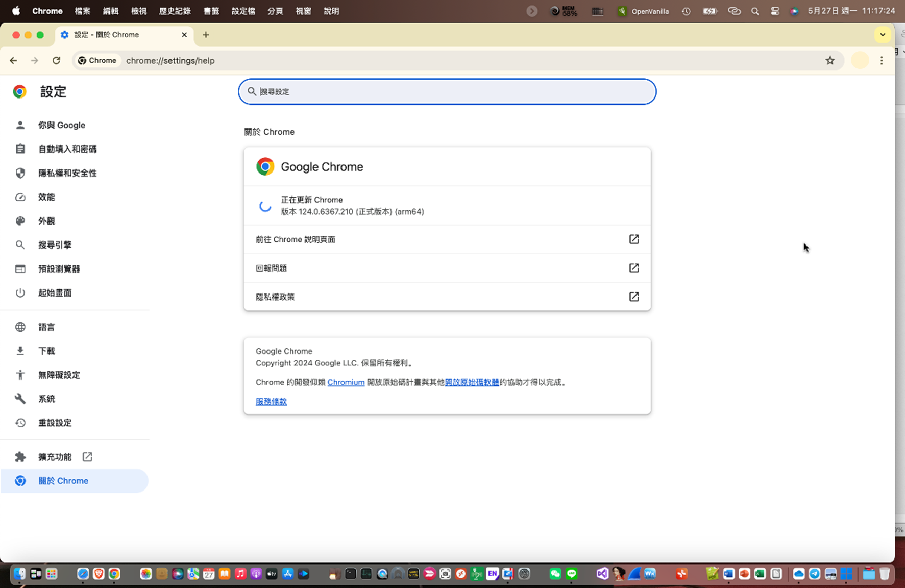This screenshot has height=588, width=905.
Task: Open the 起始畫面 startup settings
Action: 55,293
